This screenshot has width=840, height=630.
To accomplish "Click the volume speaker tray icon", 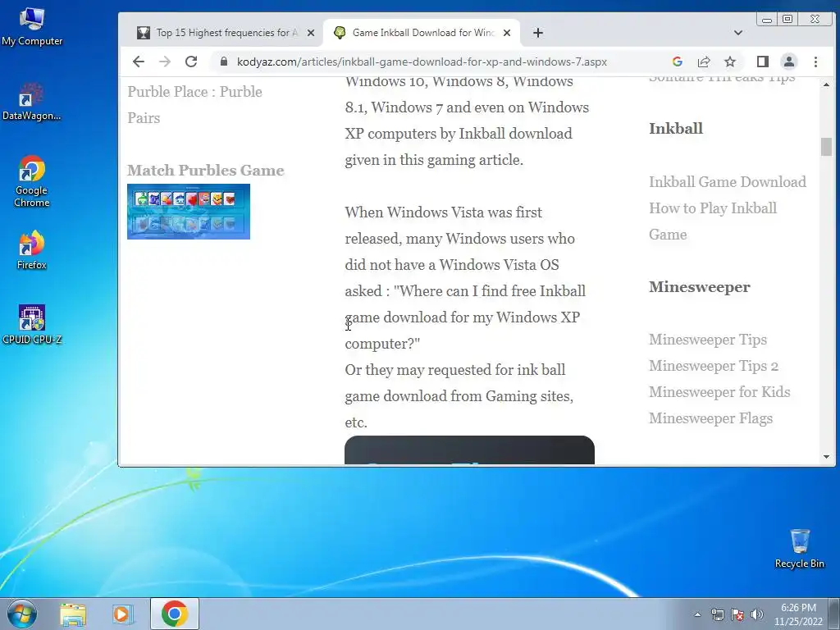I will (x=756, y=614).
